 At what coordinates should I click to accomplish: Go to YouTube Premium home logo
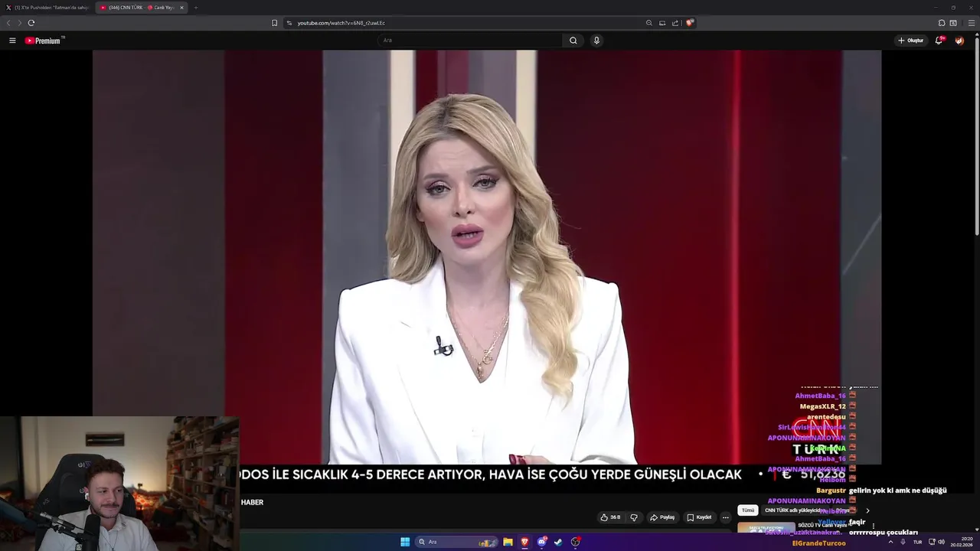pos(43,41)
